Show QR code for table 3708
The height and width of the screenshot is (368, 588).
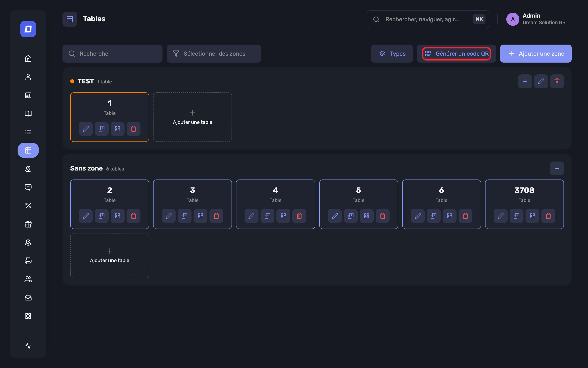532,216
